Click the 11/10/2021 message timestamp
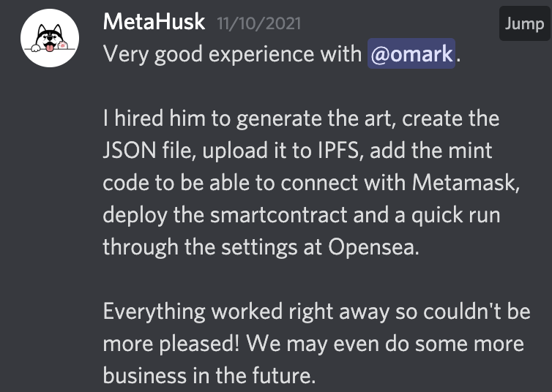This screenshot has width=552, height=392. (258, 23)
